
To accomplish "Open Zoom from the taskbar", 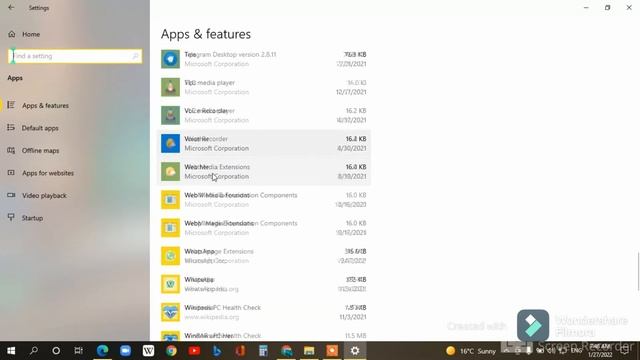I will (x=125, y=351).
